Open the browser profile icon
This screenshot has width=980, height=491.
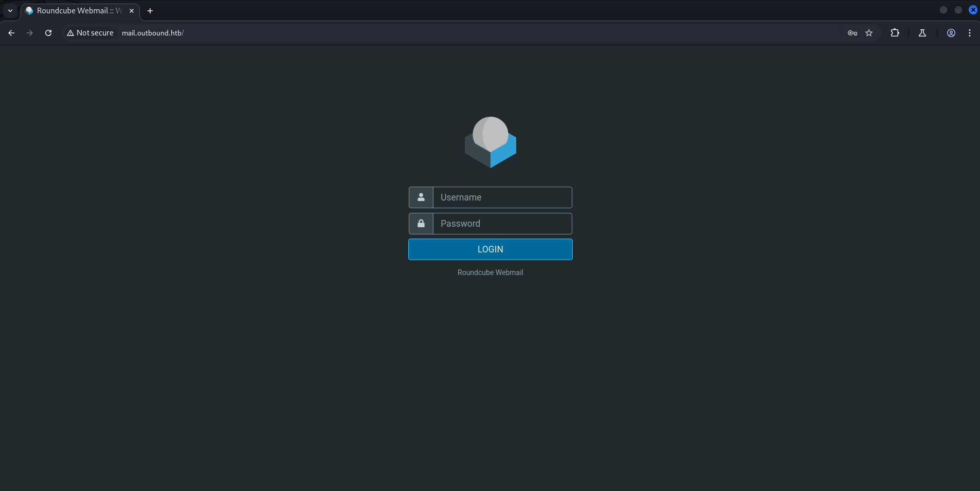point(951,33)
